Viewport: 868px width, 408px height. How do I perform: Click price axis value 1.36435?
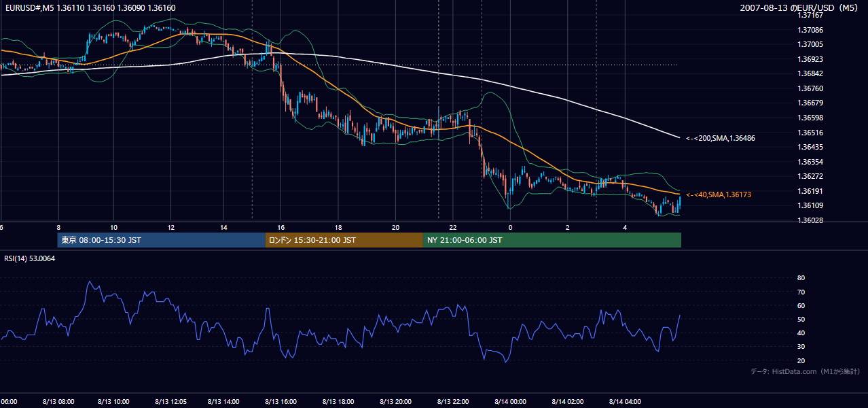(811, 147)
